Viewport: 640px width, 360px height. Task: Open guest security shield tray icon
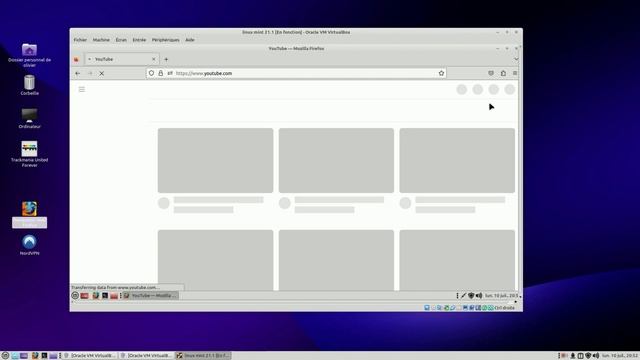(471, 296)
